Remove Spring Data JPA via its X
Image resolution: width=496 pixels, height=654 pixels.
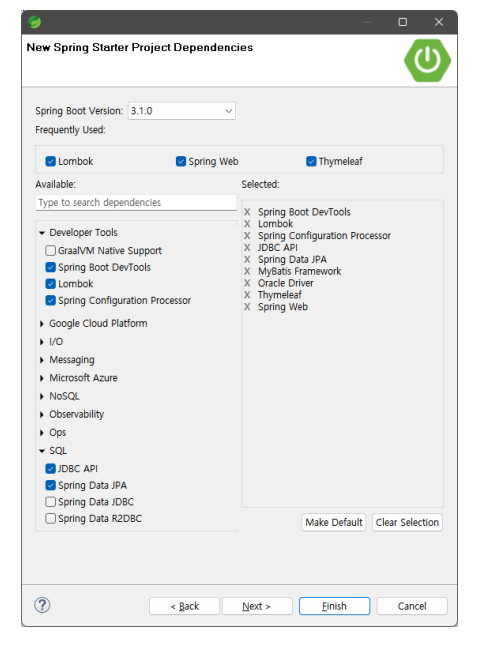pyautogui.click(x=247, y=259)
